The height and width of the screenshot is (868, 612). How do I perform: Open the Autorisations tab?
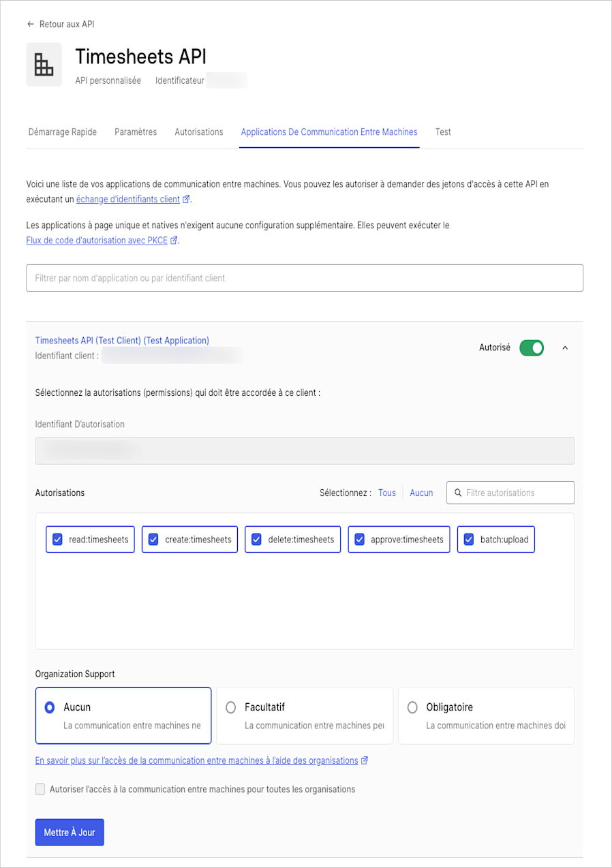tap(199, 131)
